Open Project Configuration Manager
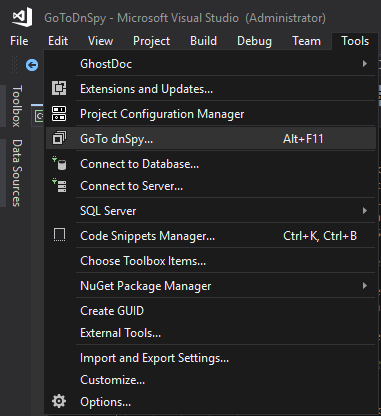Viewport: 381px width, 416px height. point(211,114)
